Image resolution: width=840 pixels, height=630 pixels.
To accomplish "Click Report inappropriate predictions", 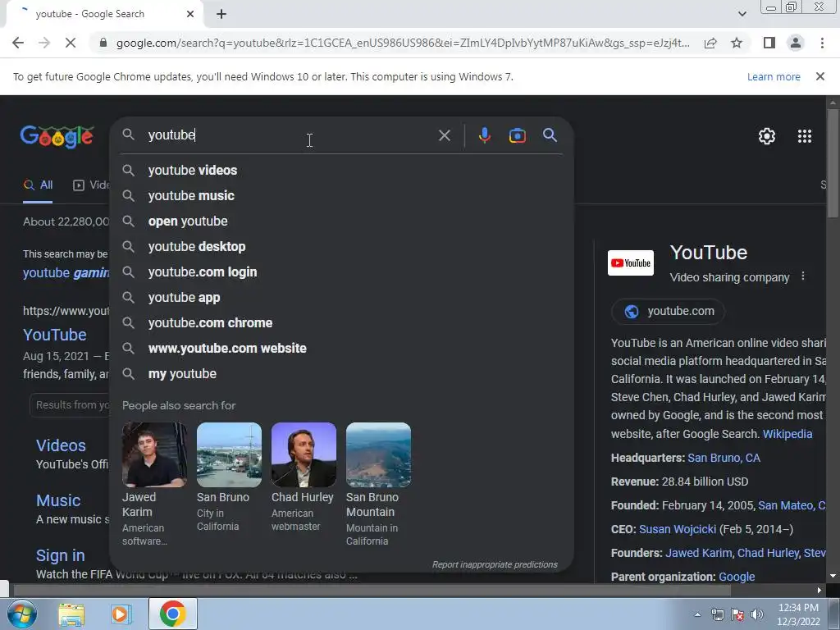I will (x=495, y=564).
